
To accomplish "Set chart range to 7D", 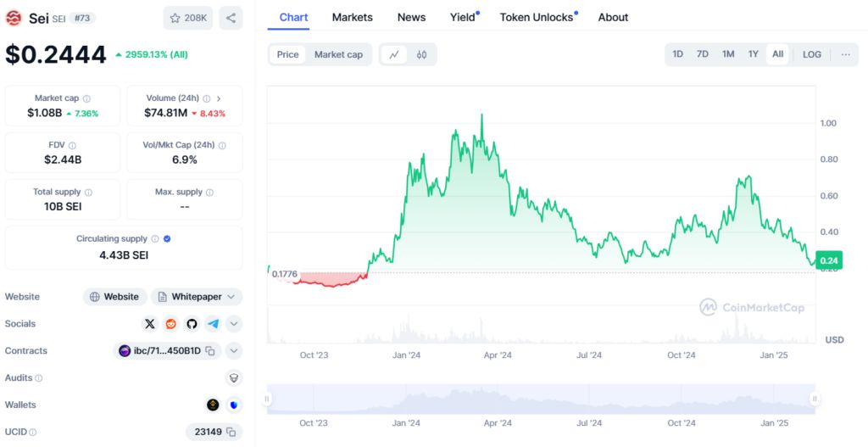I will pyautogui.click(x=703, y=54).
